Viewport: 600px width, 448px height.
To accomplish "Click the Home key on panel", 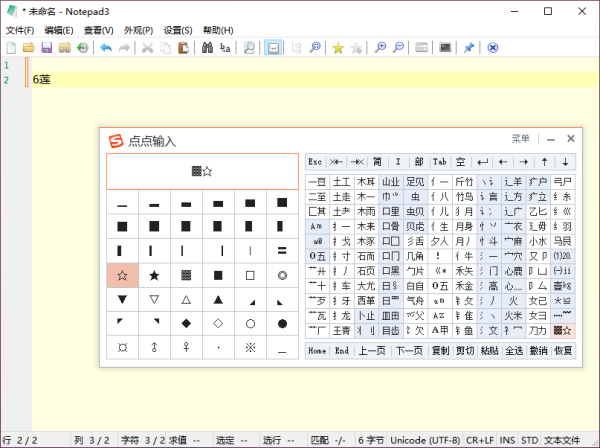I will pos(317,351).
